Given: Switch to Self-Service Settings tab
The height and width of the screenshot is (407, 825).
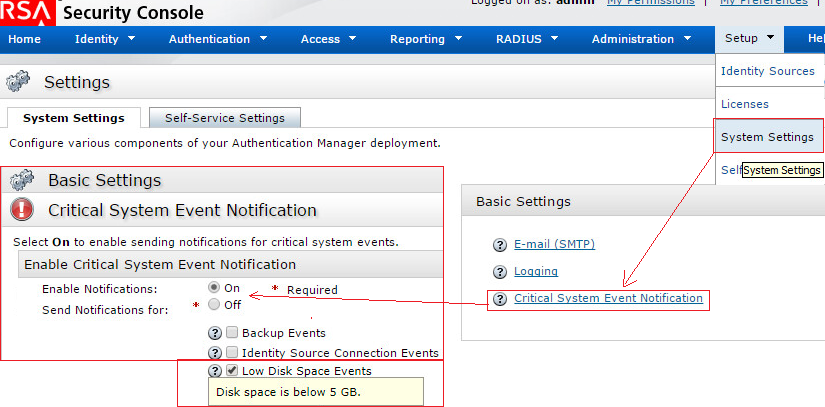Looking at the screenshot, I should 225,118.
